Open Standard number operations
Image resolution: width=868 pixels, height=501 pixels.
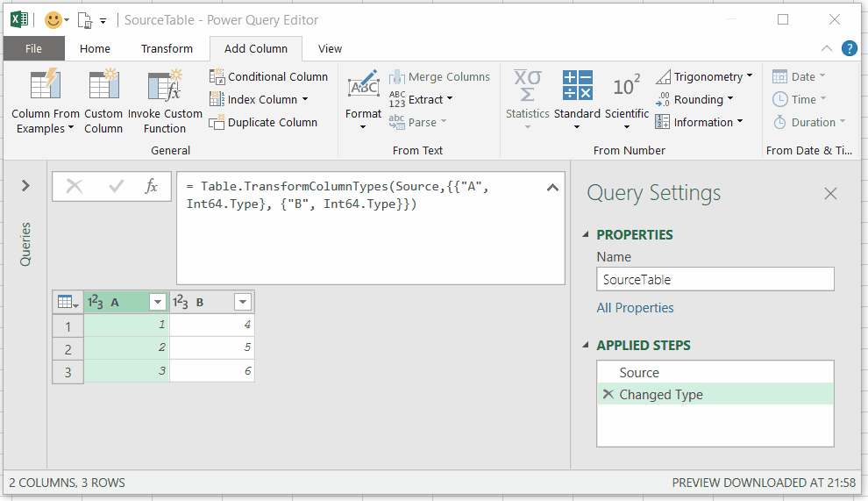click(x=577, y=100)
